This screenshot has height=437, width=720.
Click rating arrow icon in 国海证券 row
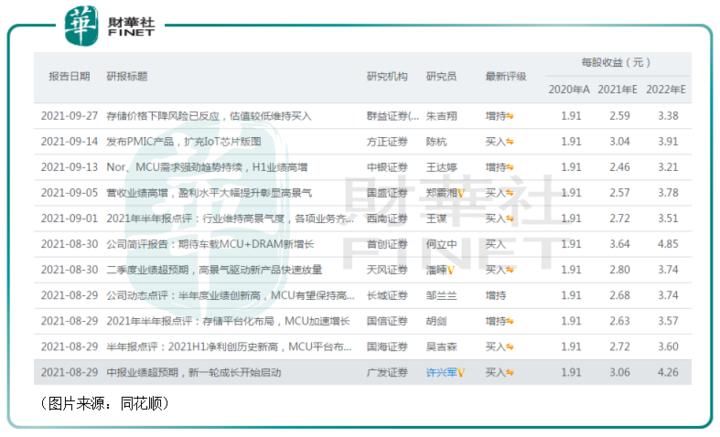click(510, 347)
